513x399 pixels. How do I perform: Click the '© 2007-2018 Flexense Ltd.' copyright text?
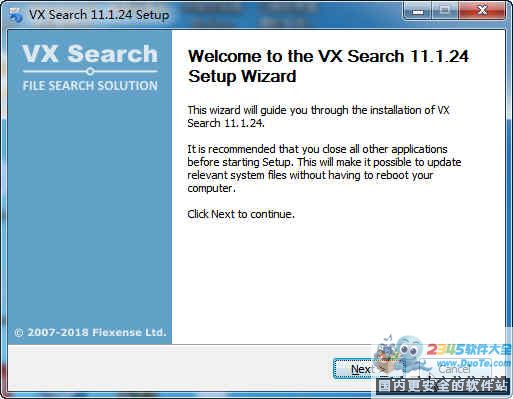pos(90,332)
